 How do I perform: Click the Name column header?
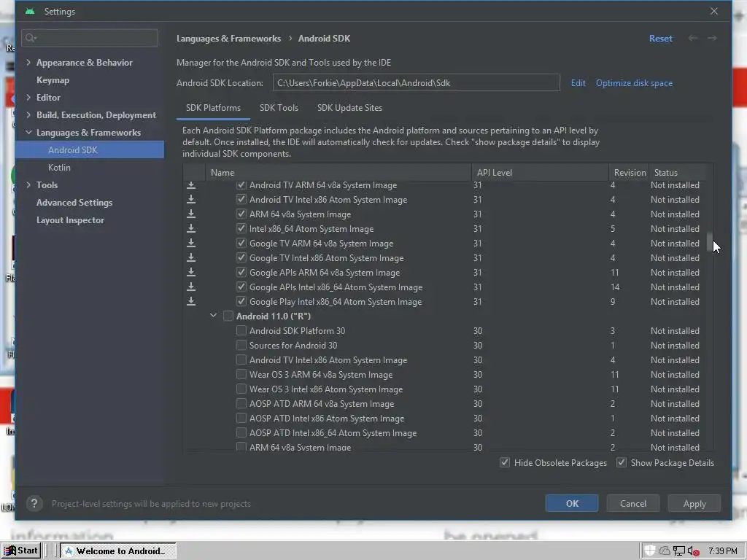click(x=338, y=172)
